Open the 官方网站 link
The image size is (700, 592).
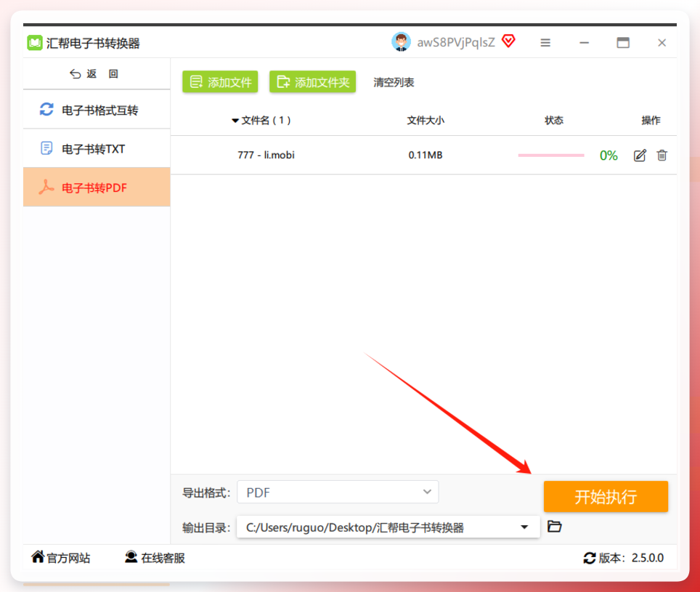tap(68, 558)
